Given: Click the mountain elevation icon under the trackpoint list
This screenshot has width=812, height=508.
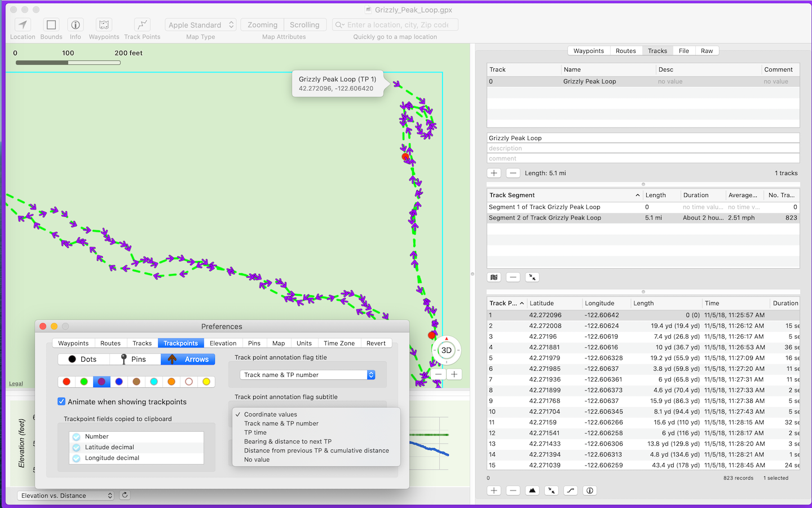Looking at the screenshot, I should pyautogui.click(x=532, y=490).
